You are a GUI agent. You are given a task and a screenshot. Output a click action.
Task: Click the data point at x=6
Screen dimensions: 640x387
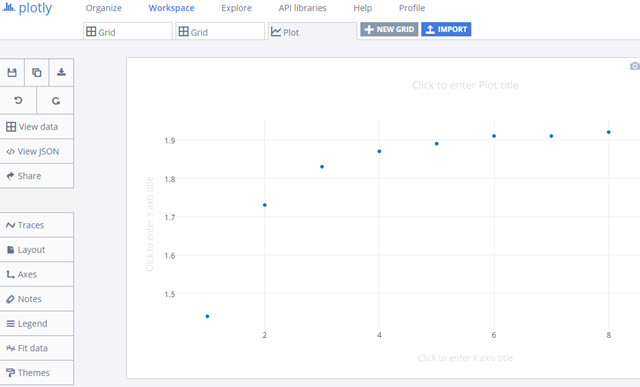494,136
